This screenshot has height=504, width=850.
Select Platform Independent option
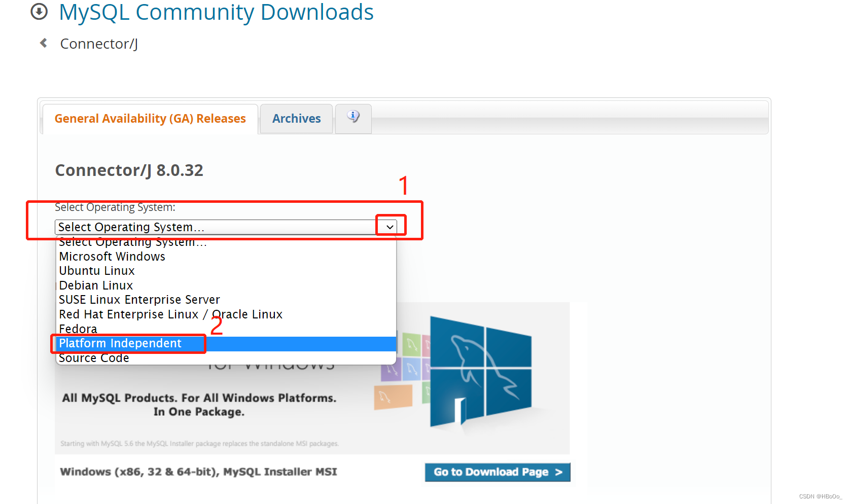(226, 343)
